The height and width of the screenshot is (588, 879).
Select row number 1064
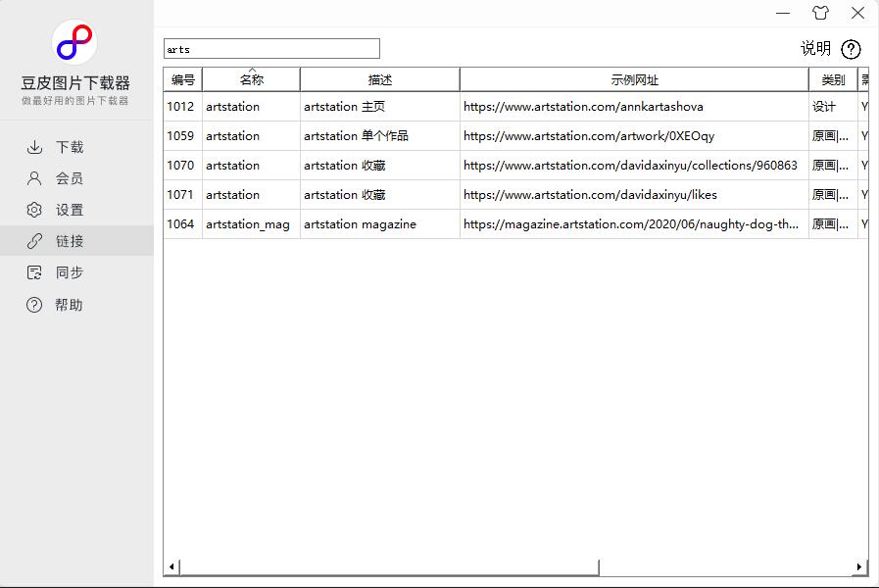tap(180, 224)
